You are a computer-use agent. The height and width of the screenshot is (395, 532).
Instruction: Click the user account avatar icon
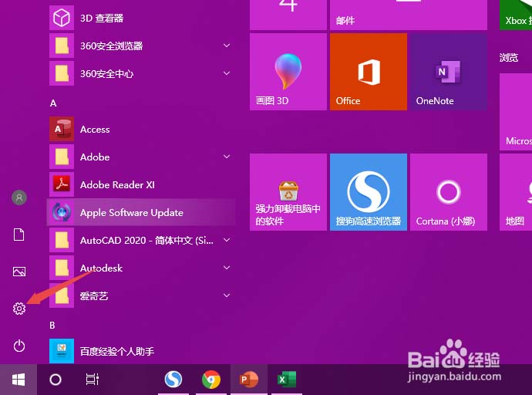click(19, 197)
